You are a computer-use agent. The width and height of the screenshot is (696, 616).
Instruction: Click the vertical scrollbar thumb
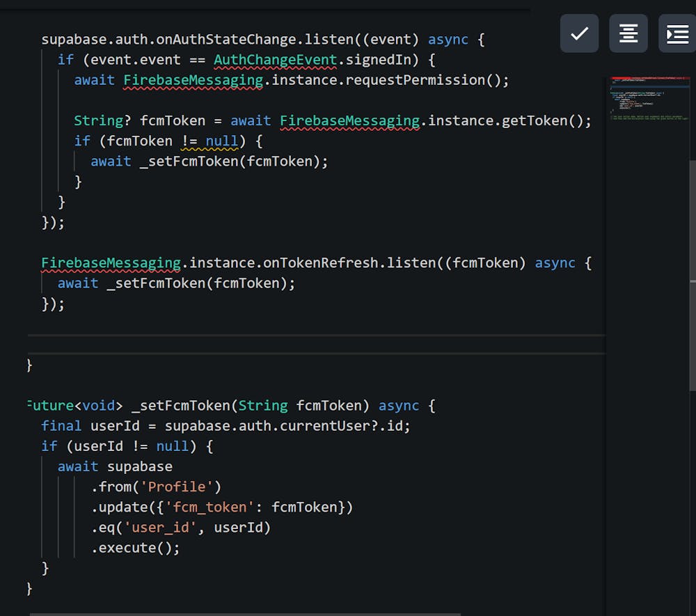click(x=692, y=278)
